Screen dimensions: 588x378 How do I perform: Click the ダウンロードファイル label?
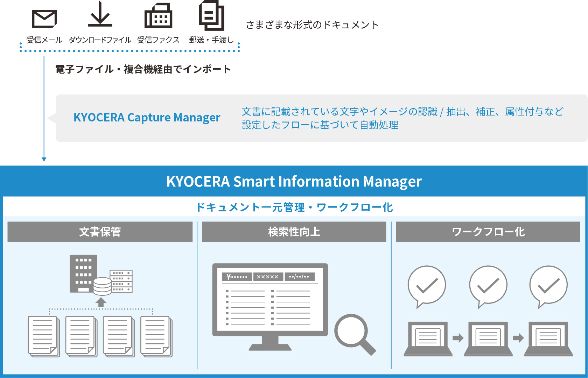tap(100, 40)
